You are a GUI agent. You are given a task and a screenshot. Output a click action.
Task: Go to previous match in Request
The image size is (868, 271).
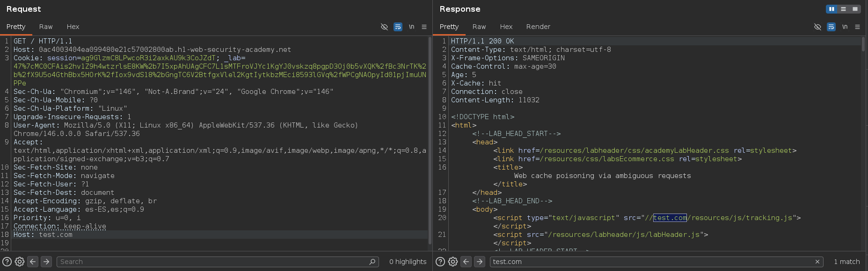click(33, 262)
